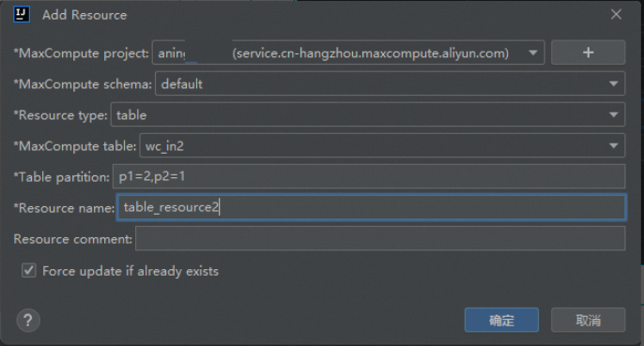
Task: Expand the MaxCompute schema dropdown arrow
Action: pos(614,83)
